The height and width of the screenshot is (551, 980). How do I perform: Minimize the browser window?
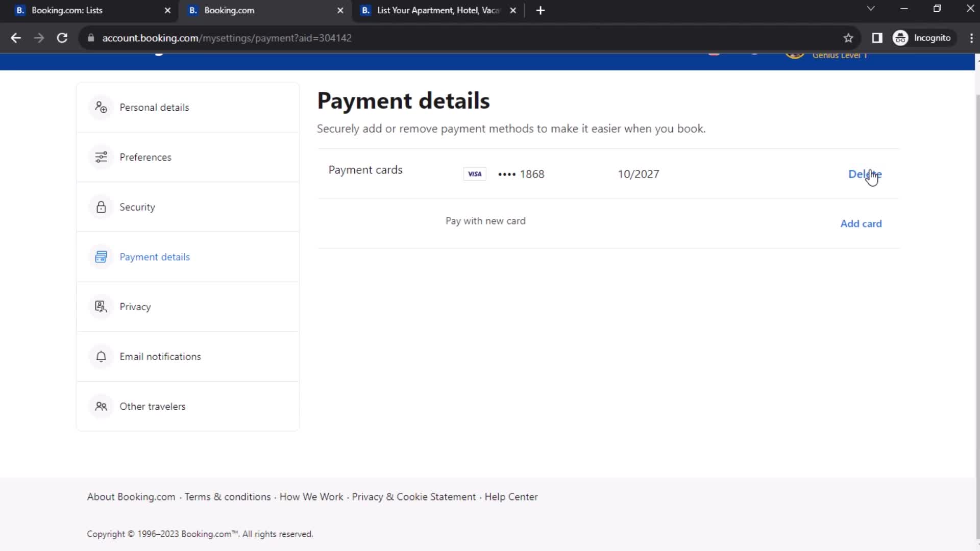point(904,9)
